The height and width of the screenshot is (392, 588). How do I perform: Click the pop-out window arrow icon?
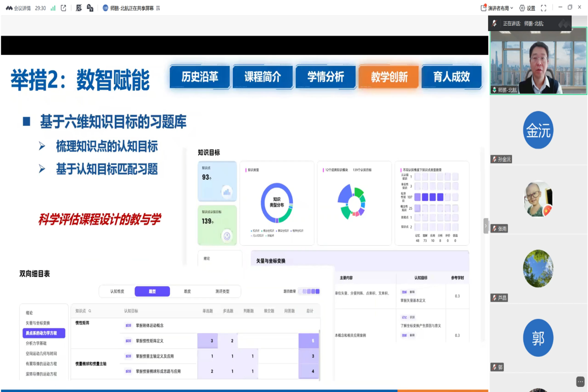coord(64,8)
